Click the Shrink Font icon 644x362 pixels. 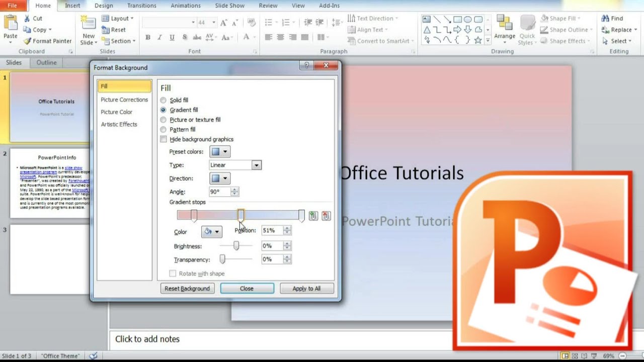(x=234, y=23)
